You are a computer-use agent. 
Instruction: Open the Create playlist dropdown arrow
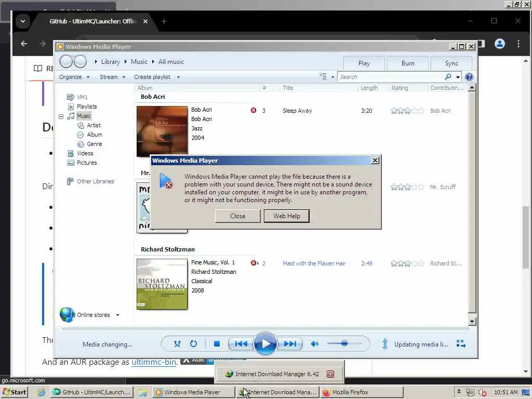coord(178,77)
